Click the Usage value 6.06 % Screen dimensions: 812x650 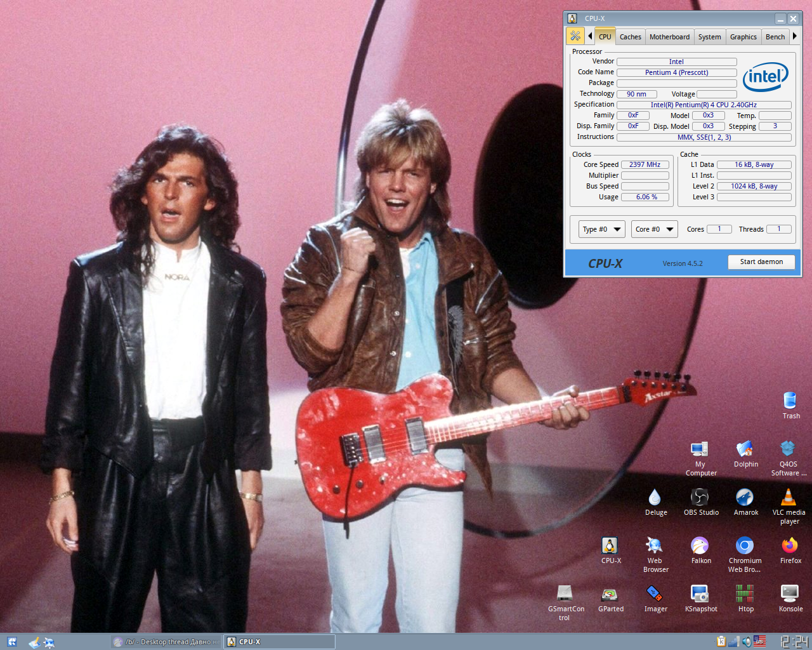tap(645, 197)
